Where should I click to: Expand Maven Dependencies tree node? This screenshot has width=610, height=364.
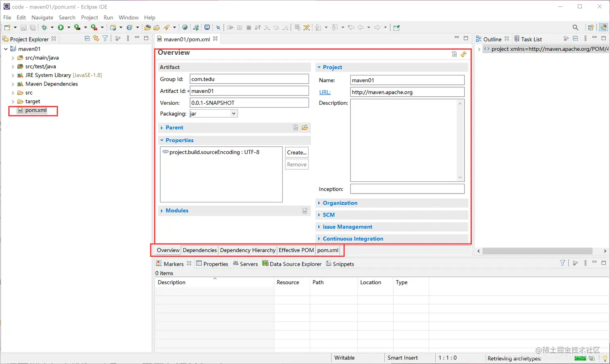(13, 84)
